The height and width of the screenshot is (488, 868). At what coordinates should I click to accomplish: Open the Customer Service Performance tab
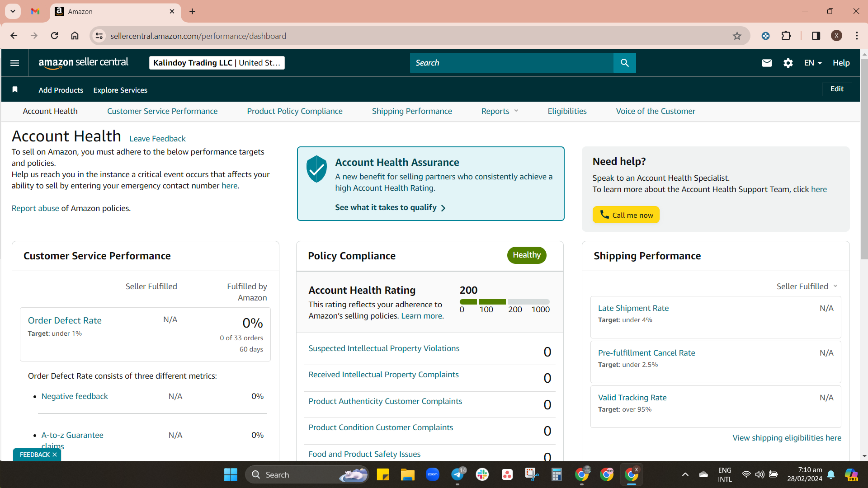click(x=162, y=111)
